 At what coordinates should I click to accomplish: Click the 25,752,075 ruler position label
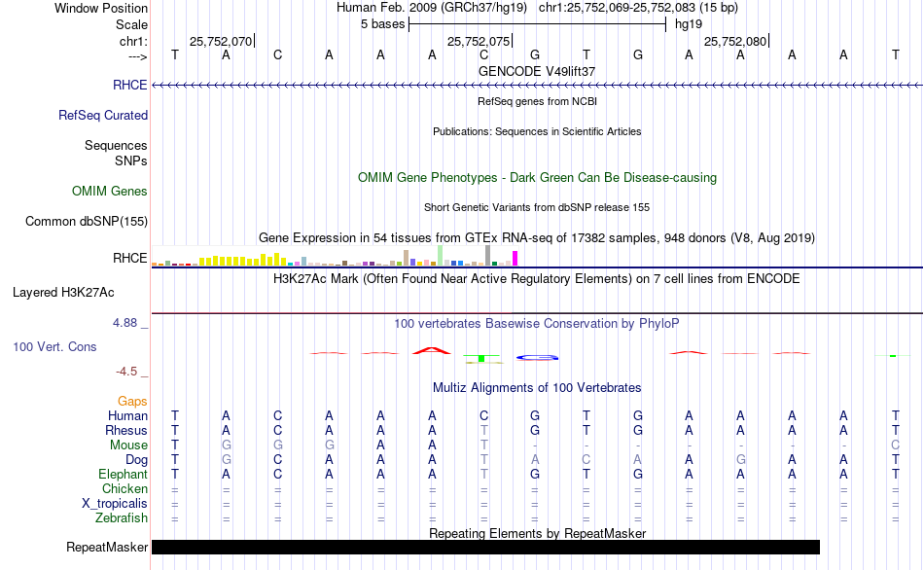tap(478, 41)
